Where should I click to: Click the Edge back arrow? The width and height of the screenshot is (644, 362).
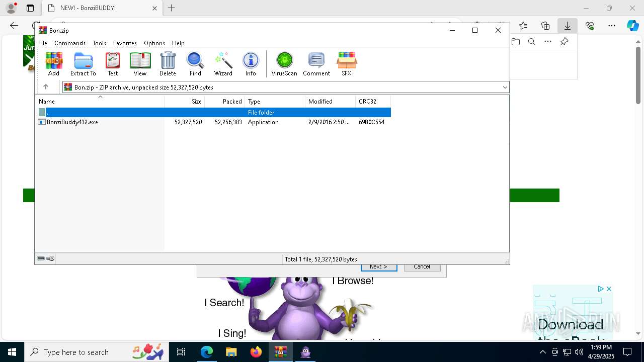pos(14,26)
